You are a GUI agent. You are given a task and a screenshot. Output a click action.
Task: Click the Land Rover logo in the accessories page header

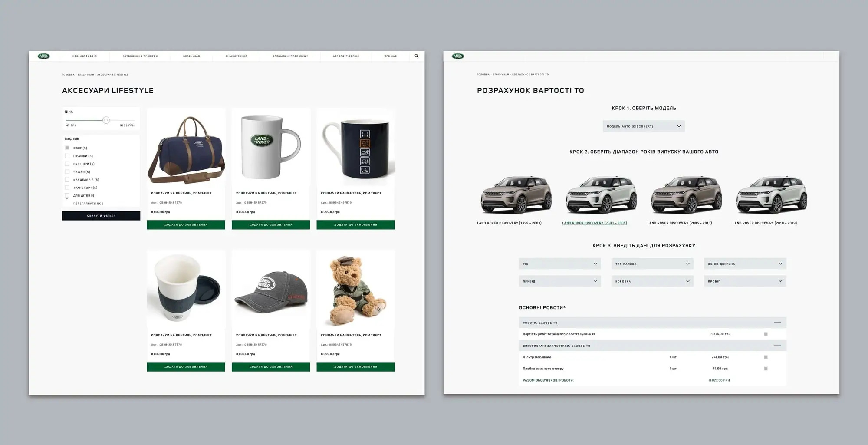[x=44, y=56]
